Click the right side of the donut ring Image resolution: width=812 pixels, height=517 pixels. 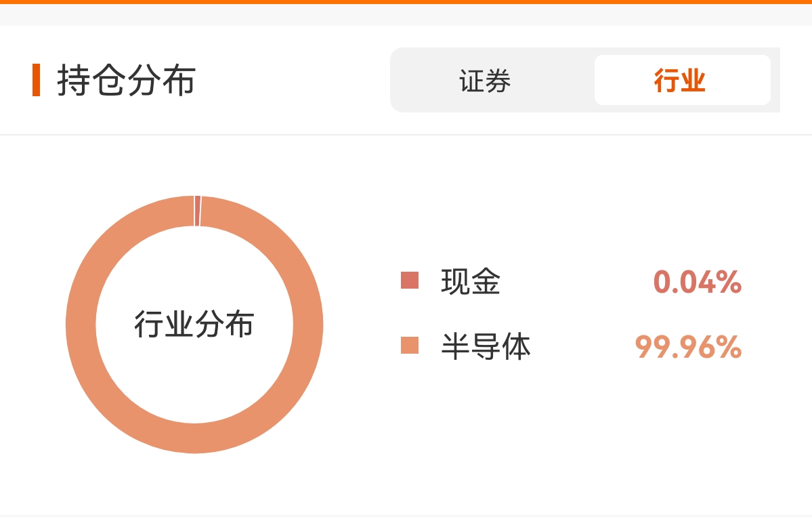(308, 325)
